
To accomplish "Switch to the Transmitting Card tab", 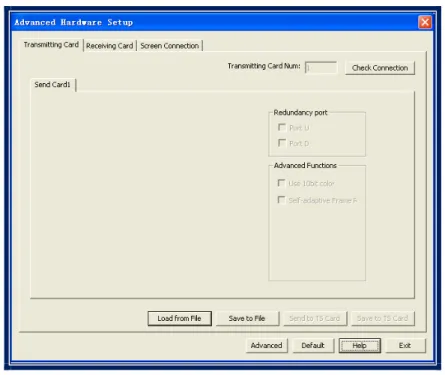I will [x=51, y=45].
